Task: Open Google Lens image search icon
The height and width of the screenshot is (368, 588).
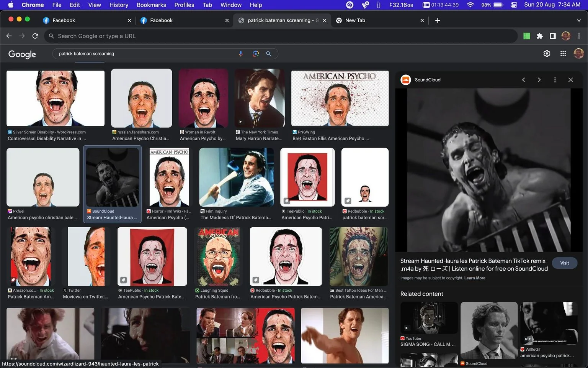Action: (x=256, y=54)
